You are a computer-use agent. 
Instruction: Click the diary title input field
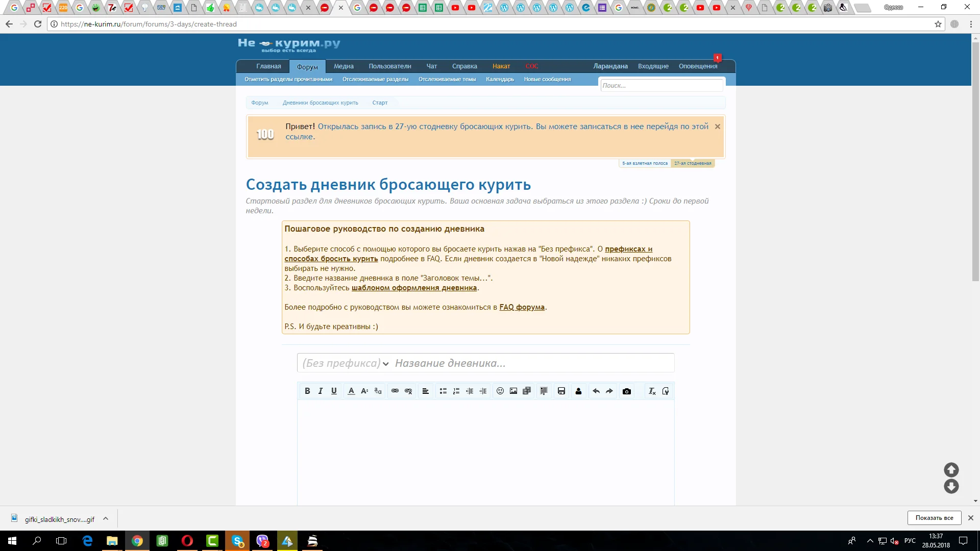(x=531, y=363)
